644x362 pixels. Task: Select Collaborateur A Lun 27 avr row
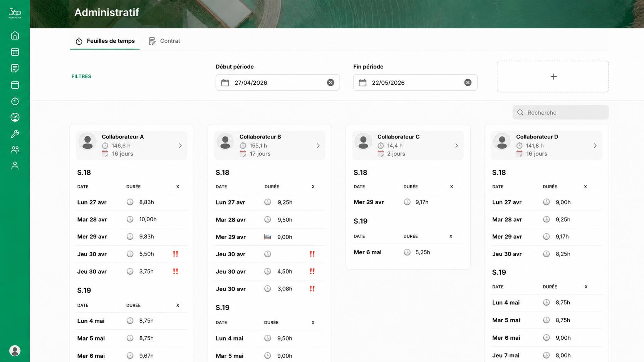coord(132,202)
